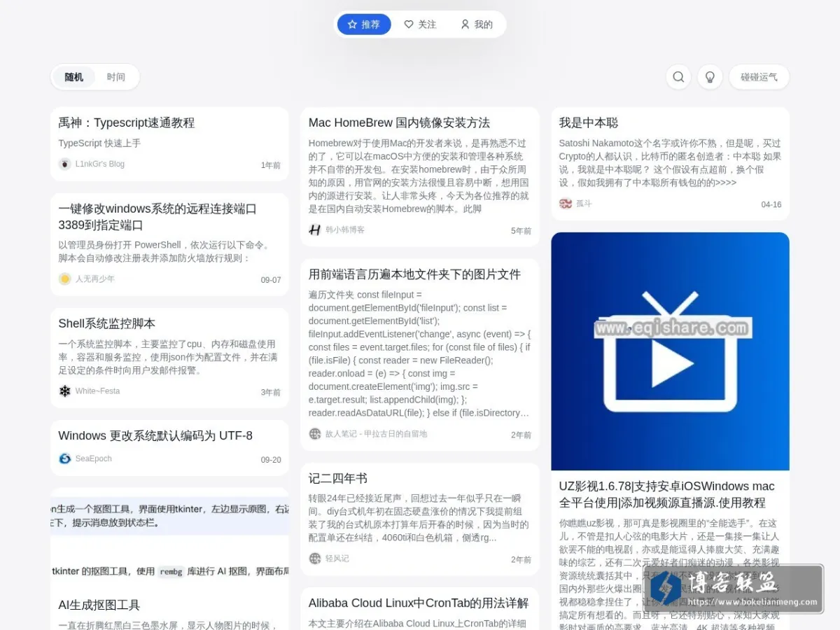Select the 随机 random sort option

(x=74, y=77)
